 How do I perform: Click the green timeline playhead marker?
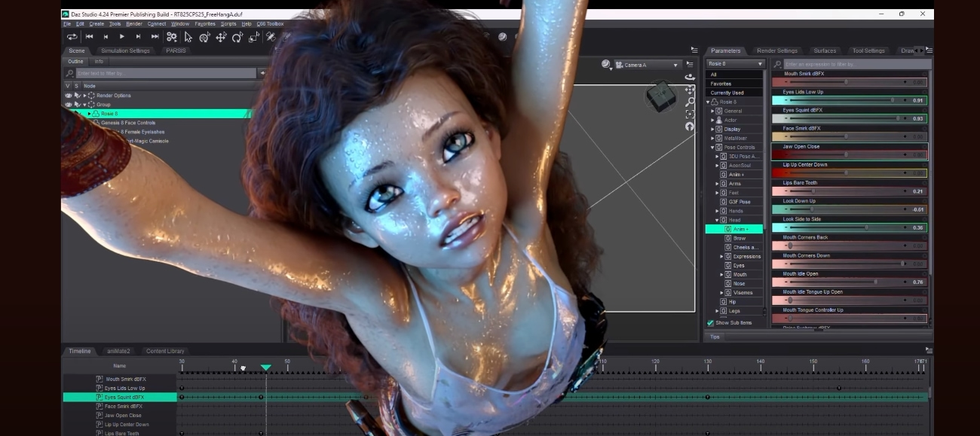click(266, 367)
